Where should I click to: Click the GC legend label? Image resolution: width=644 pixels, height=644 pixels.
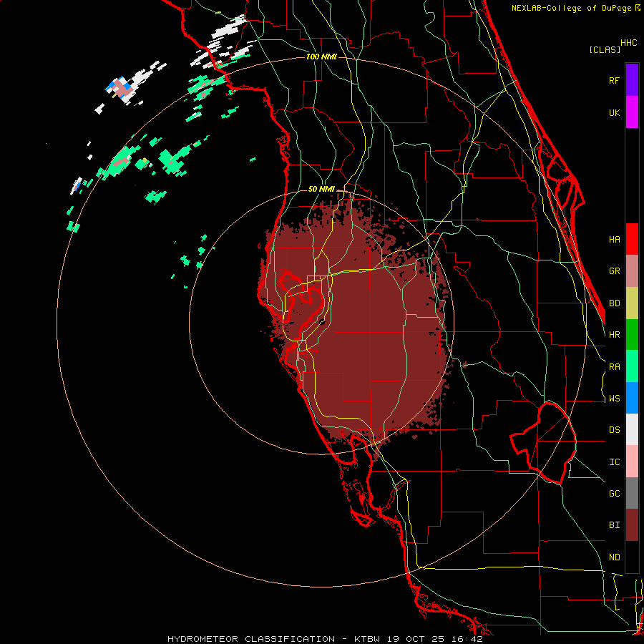click(x=614, y=494)
